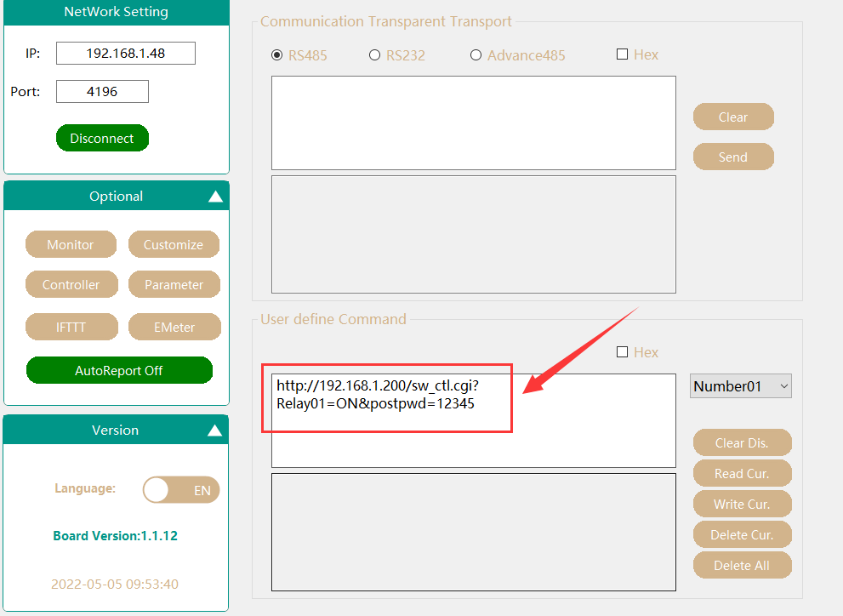Enable Hex checkbox in Transparent Transport

click(622, 54)
